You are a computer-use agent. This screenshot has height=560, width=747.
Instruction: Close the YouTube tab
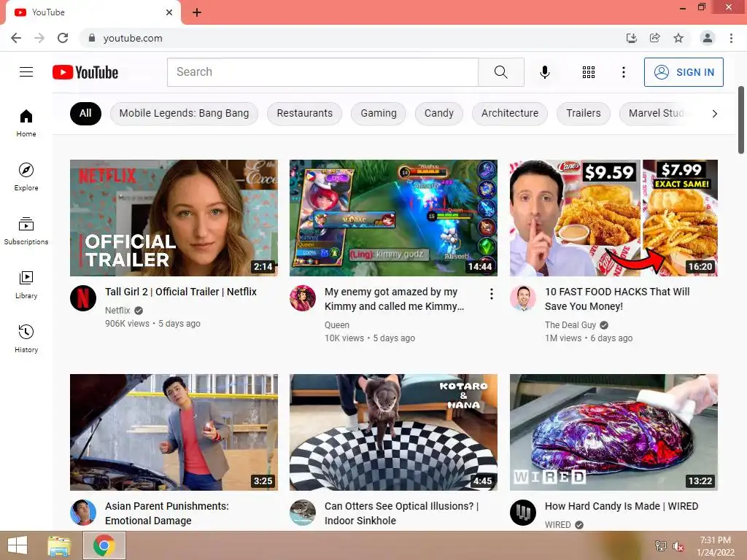coord(169,12)
